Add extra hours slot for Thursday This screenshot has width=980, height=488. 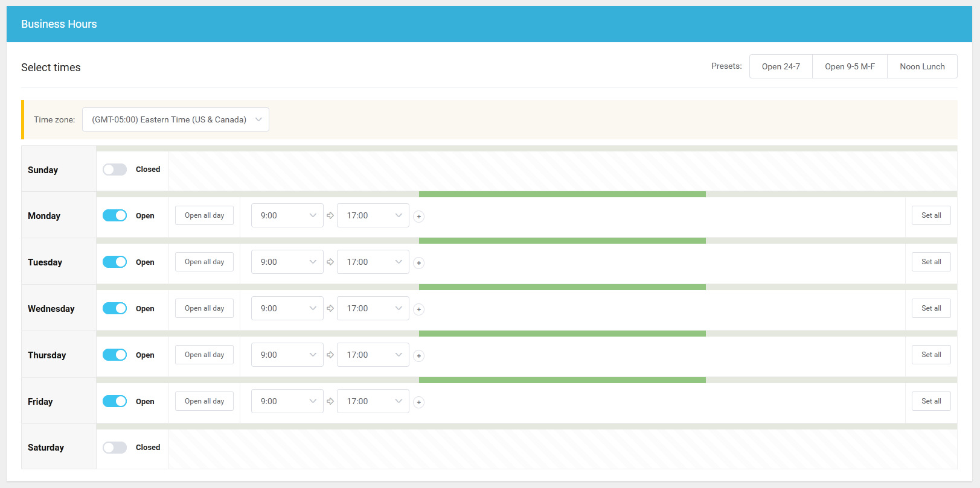(418, 356)
